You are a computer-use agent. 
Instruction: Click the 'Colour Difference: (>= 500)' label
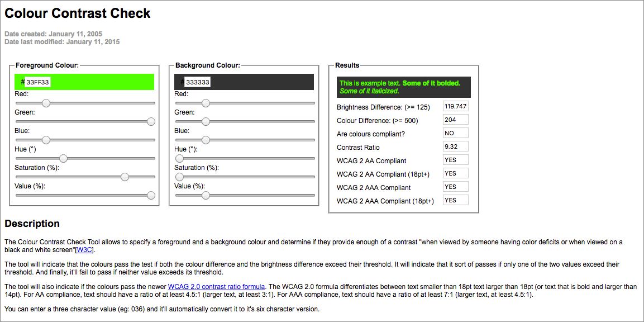coord(377,121)
